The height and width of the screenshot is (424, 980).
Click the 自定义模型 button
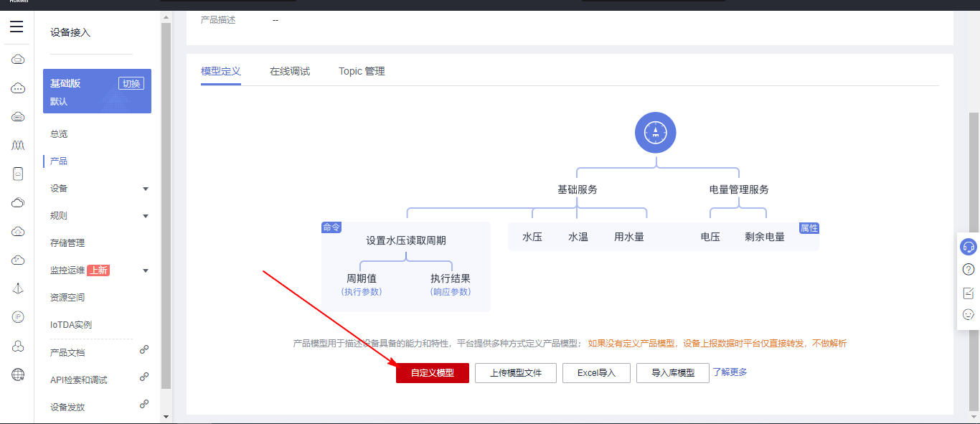point(433,373)
